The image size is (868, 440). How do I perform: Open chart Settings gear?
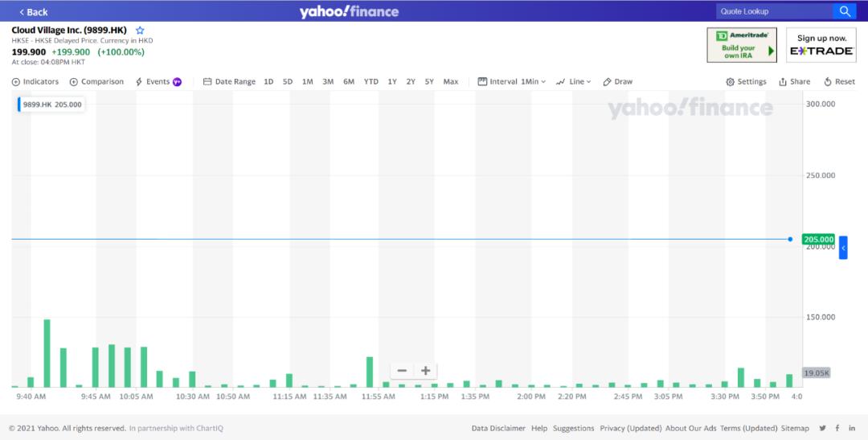(746, 82)
